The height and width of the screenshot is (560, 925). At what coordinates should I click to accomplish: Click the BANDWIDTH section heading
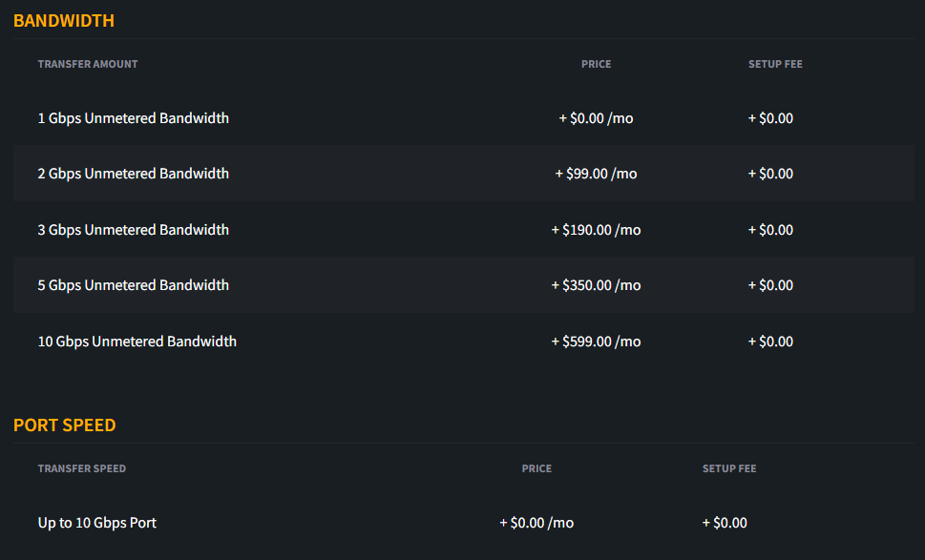point(64,21)
